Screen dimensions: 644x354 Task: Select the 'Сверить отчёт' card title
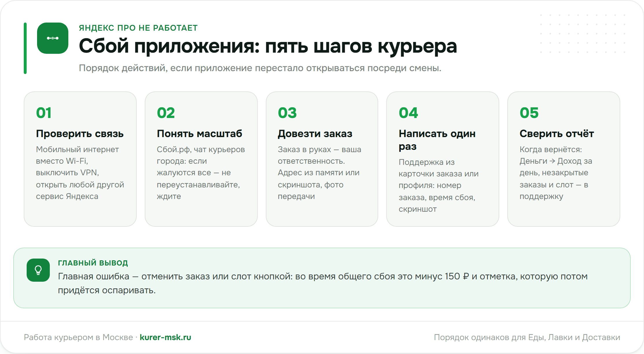(557, 134)
